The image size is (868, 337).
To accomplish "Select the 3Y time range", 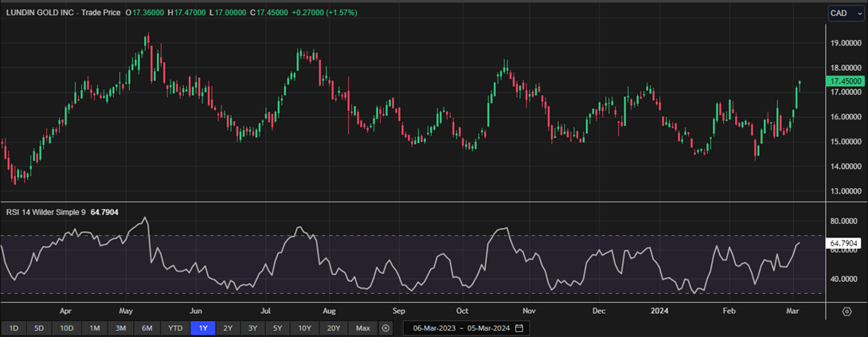I will (x=252, y=328).
